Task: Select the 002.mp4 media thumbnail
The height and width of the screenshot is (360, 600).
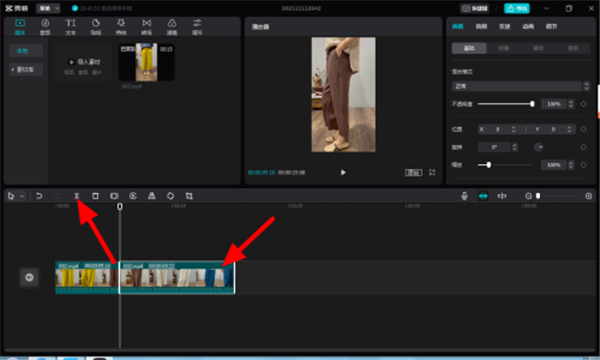Action: click(x=147, y=62)
